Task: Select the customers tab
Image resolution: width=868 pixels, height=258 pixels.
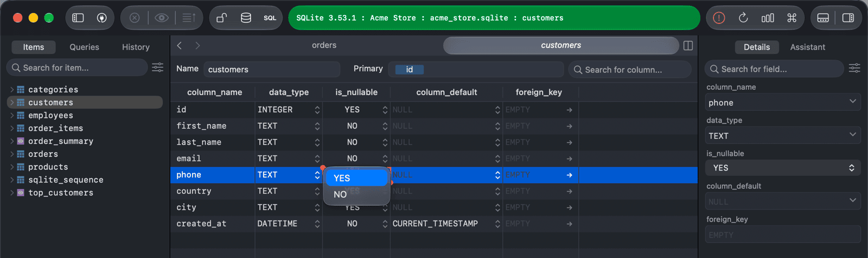Action: [x=561, y=46]
